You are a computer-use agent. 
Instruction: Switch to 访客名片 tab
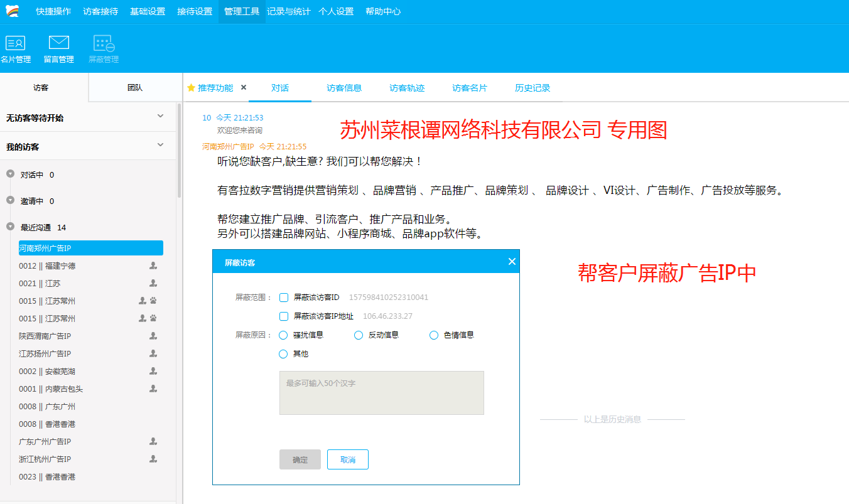tap(470, 88)
